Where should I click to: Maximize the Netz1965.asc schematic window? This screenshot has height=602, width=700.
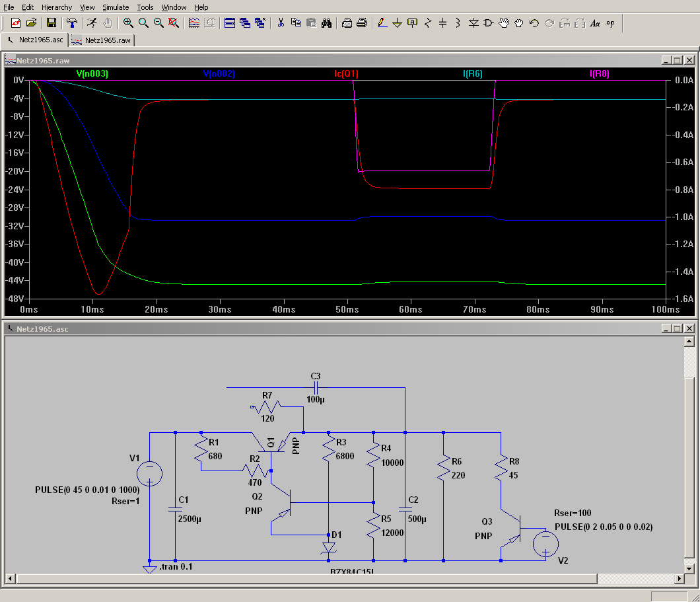pyautogui.click(x=678, y=328)
